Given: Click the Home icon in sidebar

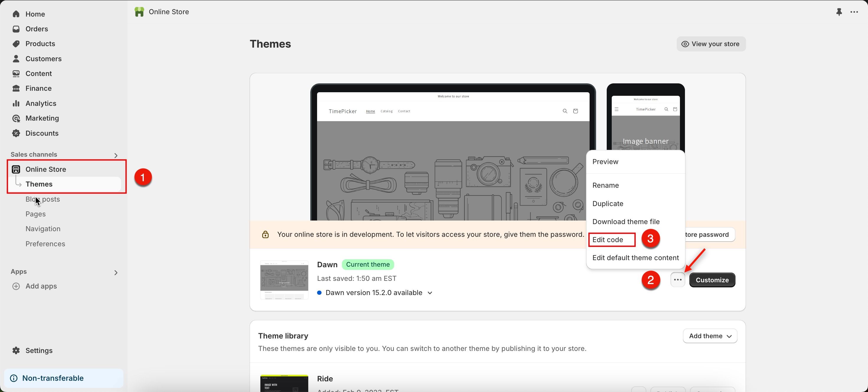Looking at the screenshot, I should 16,14.
